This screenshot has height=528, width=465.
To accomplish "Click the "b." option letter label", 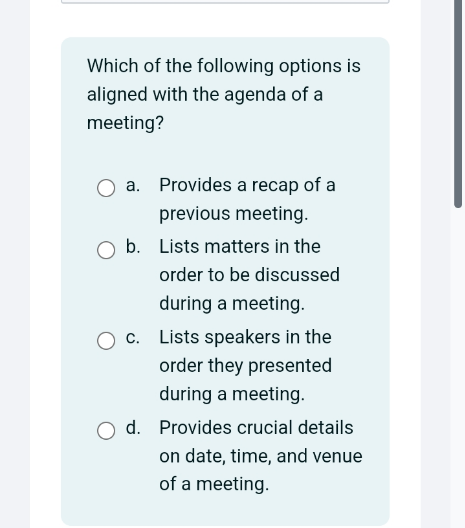I will coord(133,246).
